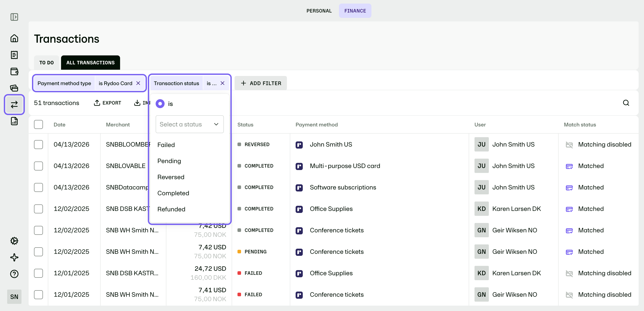Screen dimensions: 644x311
Task: Open the TO DO tab
Action: (47, 63)
